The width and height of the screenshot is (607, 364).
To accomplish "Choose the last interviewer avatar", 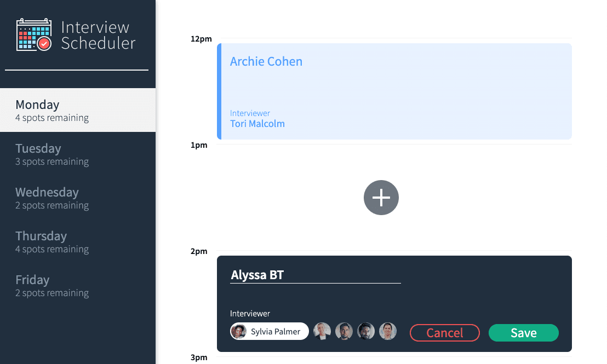I will tap(388, 331).
